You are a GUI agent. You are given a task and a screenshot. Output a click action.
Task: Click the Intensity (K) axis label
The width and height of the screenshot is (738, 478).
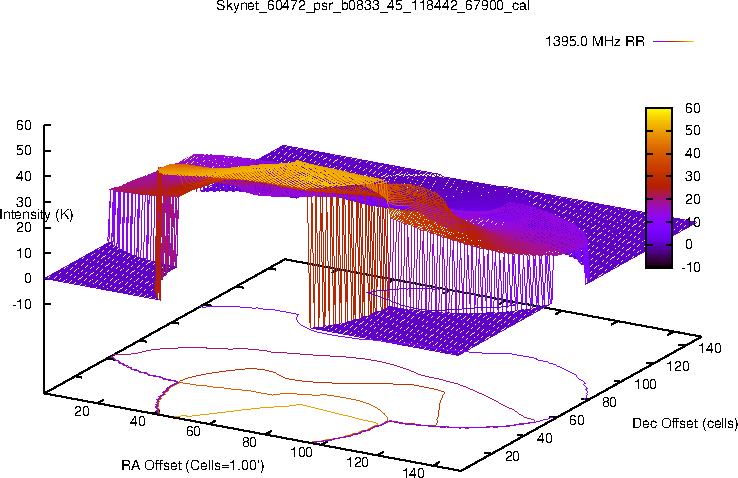tap(36, 215)
